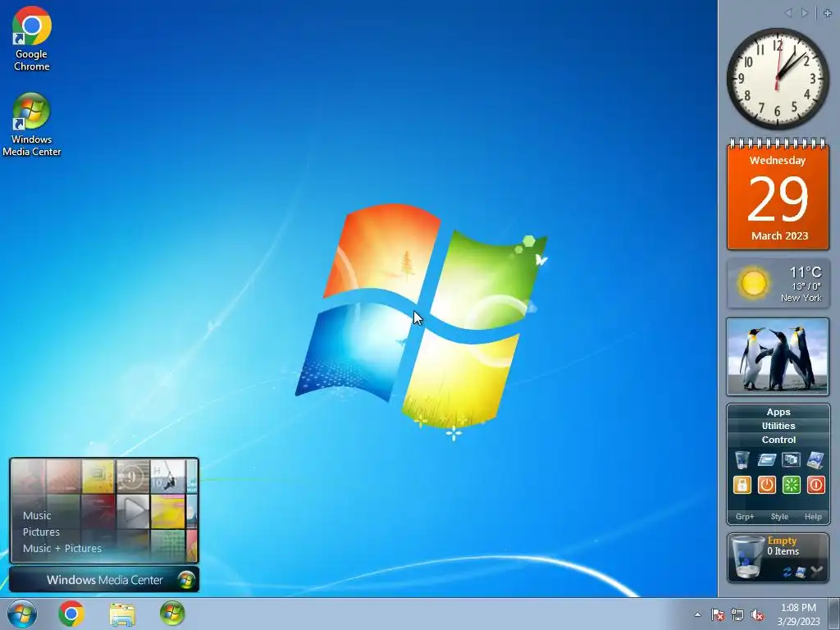Click Grp+ in the launcher gadget

[x=745, y=517]
